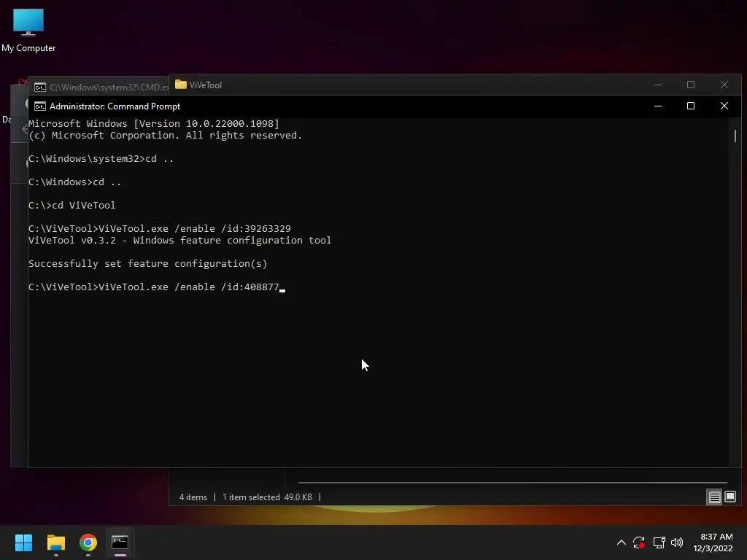Image resolution: width=747 pixels, height=560 pixels.
Task: Open Google Chrome from the taskbar
Action: pyautogui.click(x=88, y=542)
